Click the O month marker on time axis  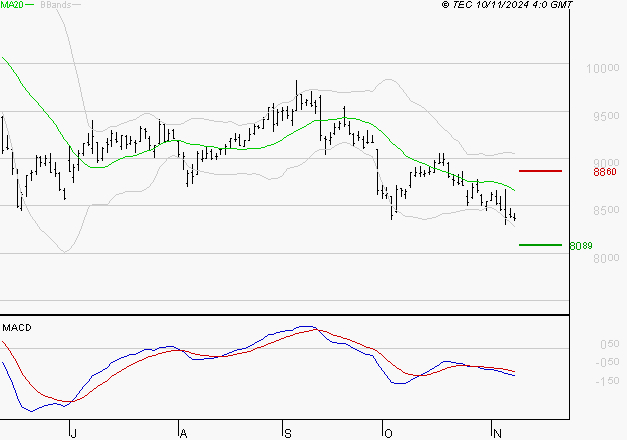coord(388,433)
